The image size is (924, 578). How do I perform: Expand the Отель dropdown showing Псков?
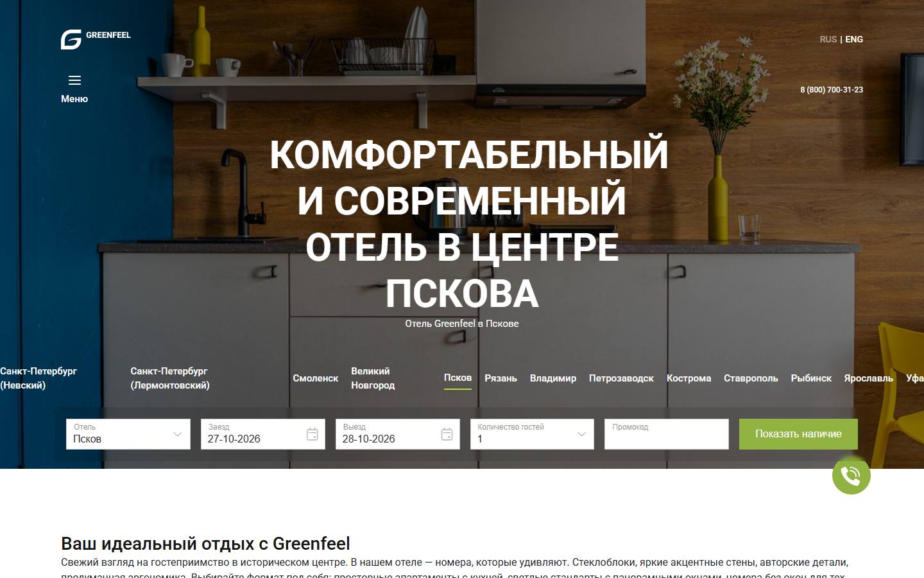[x=128, y=434]
